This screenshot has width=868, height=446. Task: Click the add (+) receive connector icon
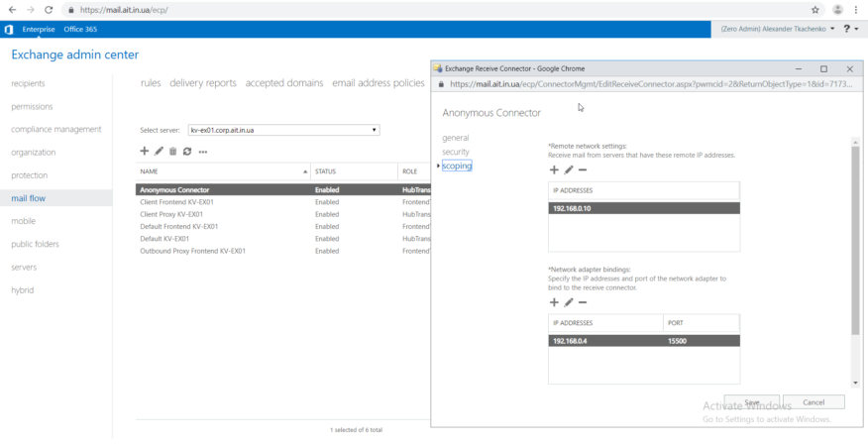point(145,152)
